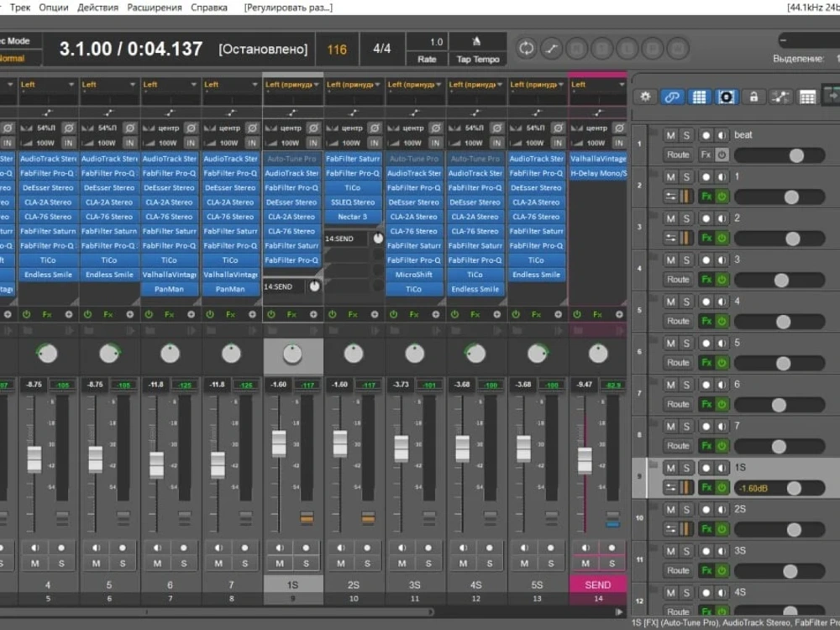The height and width of the screenshot is (630, 840).
Task: Open Fx chain button on mixer channel 4
Action: [x=47, y=314]
